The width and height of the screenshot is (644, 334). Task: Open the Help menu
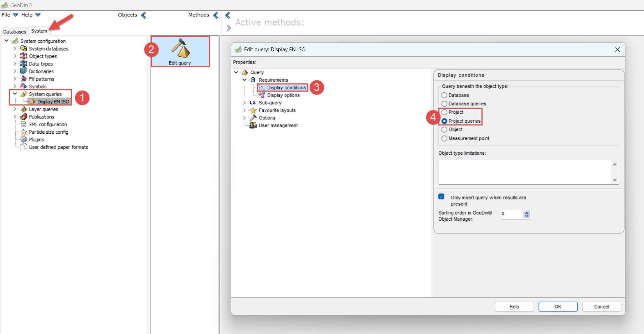pyautogui.click(x=31, y=15)
